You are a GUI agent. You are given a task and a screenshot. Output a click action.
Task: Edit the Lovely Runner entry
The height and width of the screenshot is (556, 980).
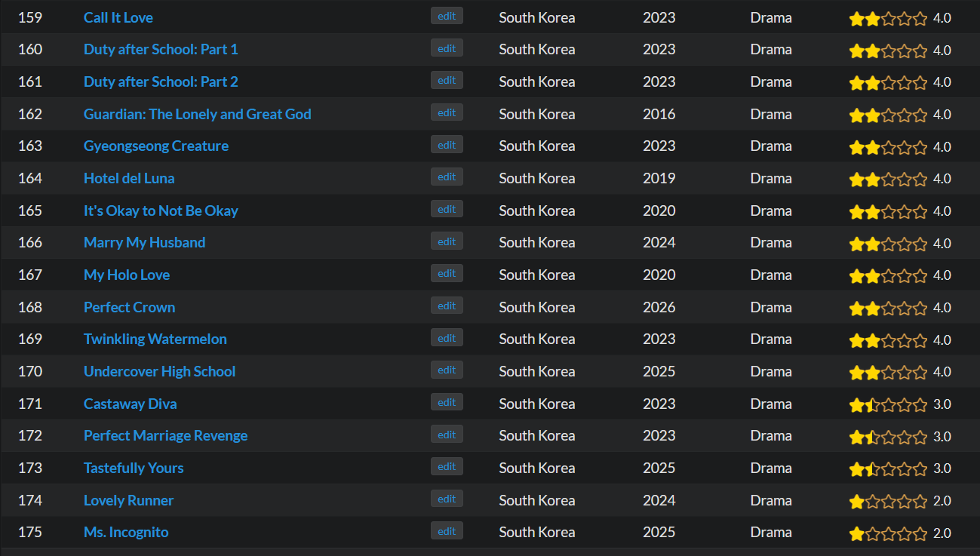[x=447, y=499]
